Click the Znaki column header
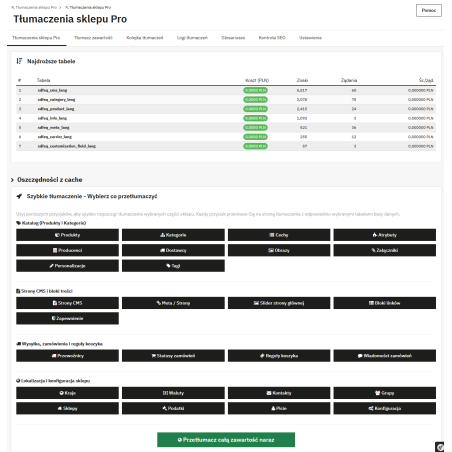This screenshot has height=452, width=452. (302, 80)
